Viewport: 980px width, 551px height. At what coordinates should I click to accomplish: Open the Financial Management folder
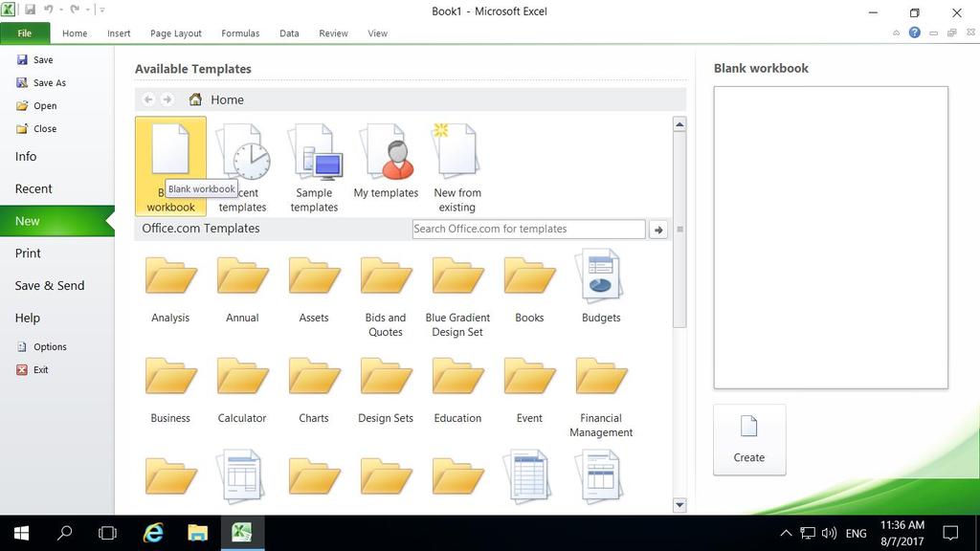pos(601,397)
